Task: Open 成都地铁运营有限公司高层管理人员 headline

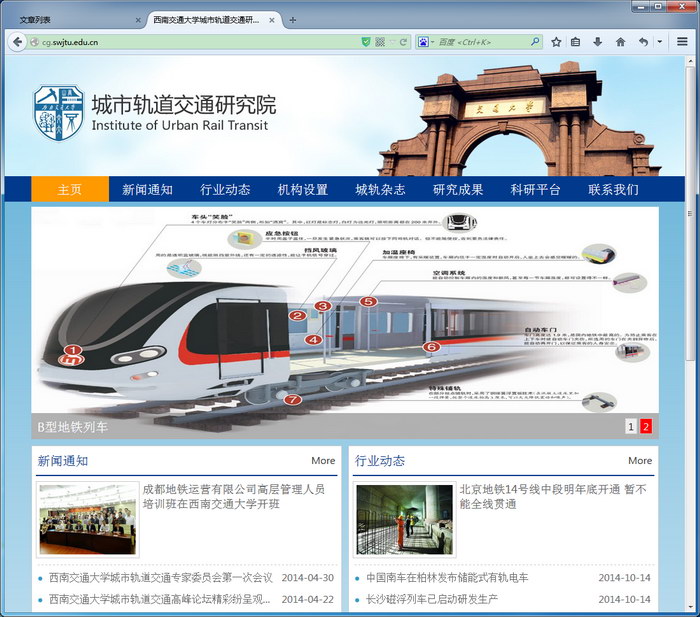Action: pyautogui.click(x=233, y=496)
